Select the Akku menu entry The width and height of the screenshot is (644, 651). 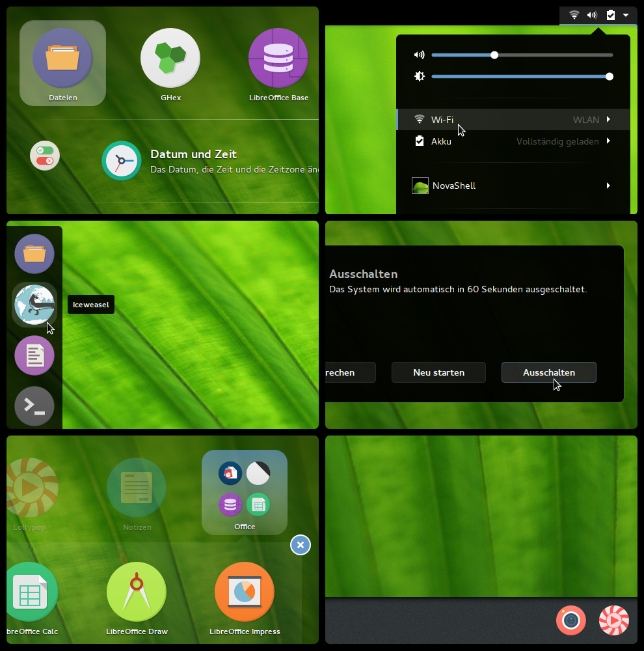(x=514, y=141)
